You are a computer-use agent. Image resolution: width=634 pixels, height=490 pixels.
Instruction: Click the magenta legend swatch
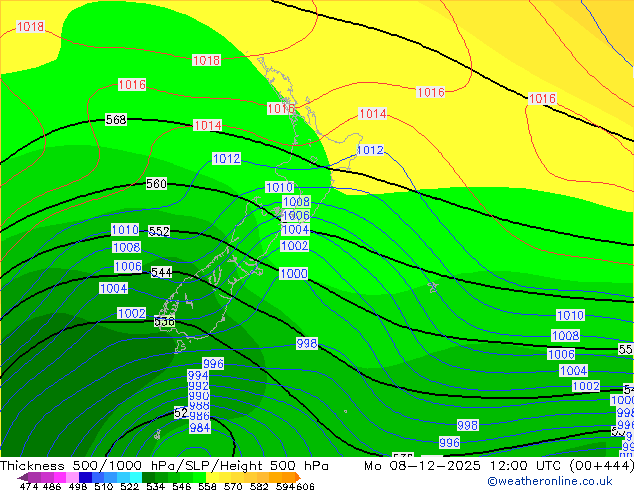pyautogui.click(x=59, y=477)
